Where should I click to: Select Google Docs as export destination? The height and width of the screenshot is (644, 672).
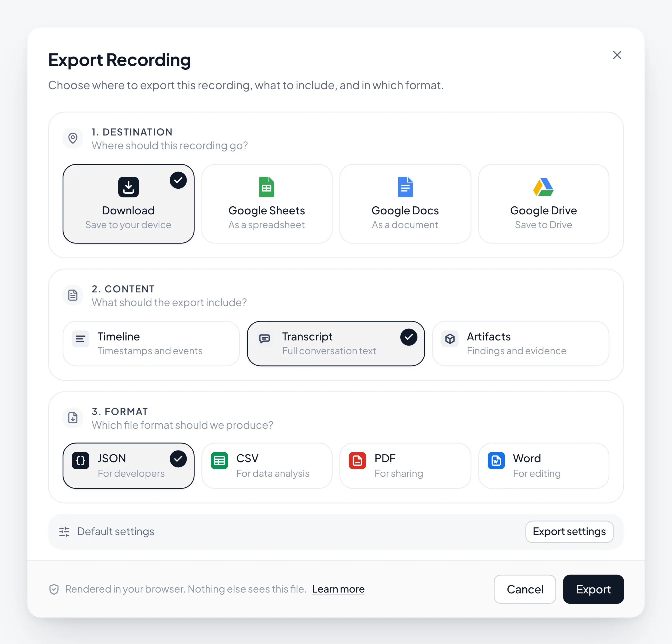point(405,204)
